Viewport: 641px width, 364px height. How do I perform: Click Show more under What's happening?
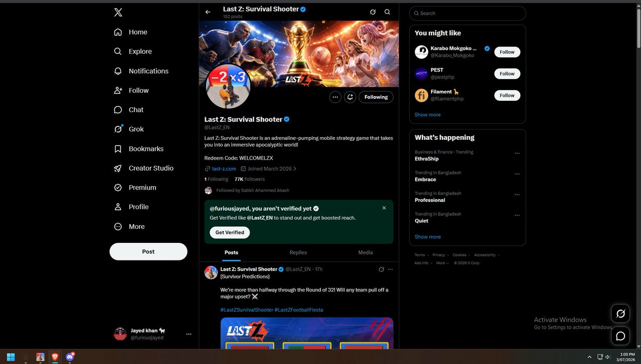click(427, 237)
